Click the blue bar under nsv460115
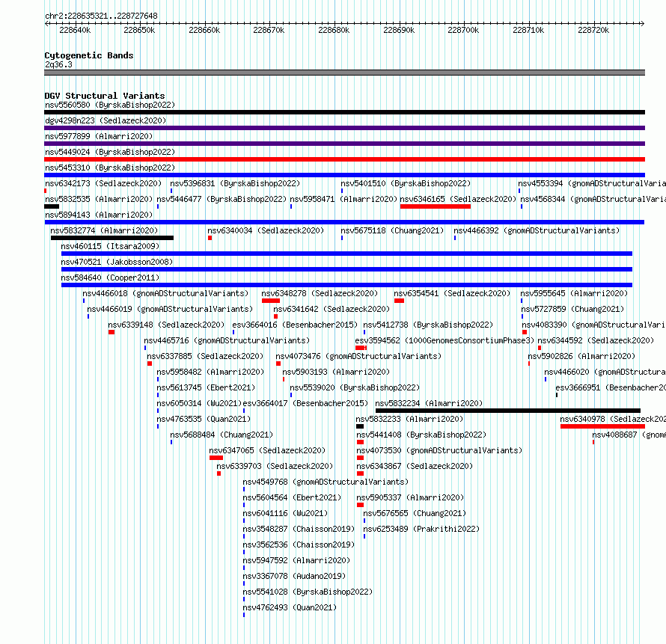Screen dimensions: 666x644 346,254
